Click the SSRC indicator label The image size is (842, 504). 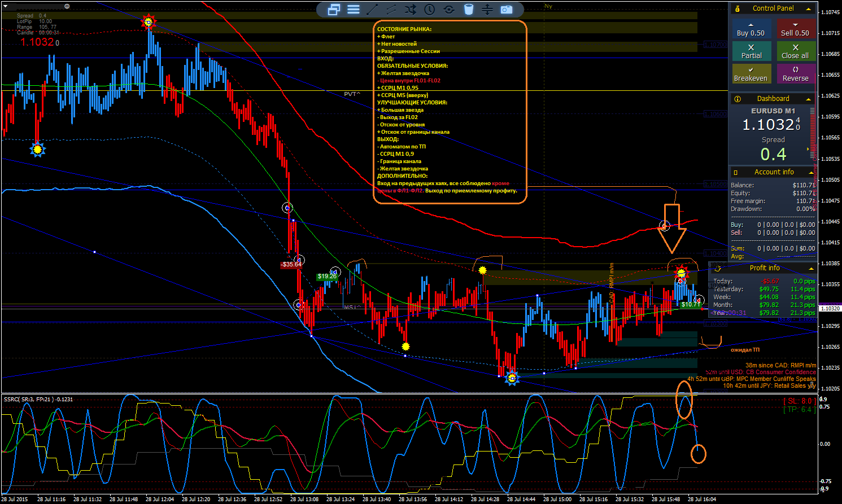point(38,399)
